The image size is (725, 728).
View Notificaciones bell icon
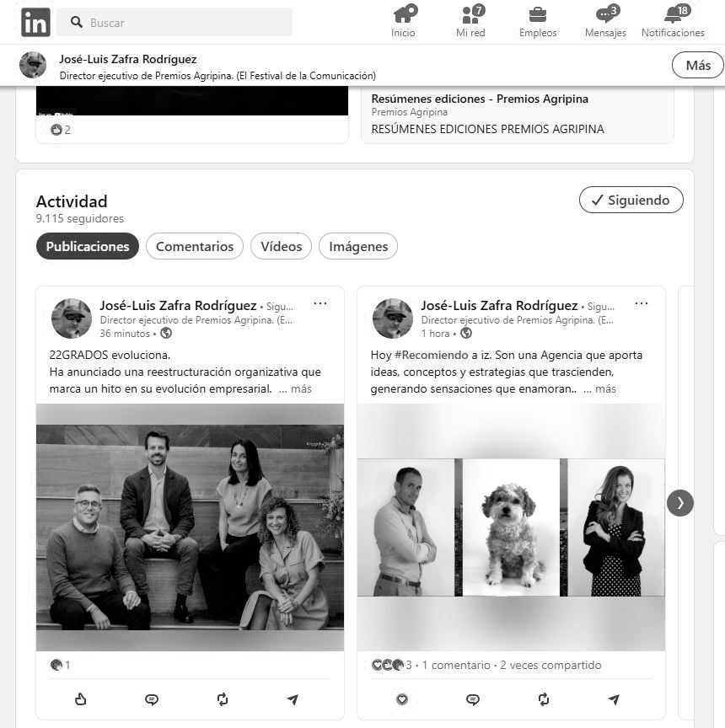(x=673, y=15)
